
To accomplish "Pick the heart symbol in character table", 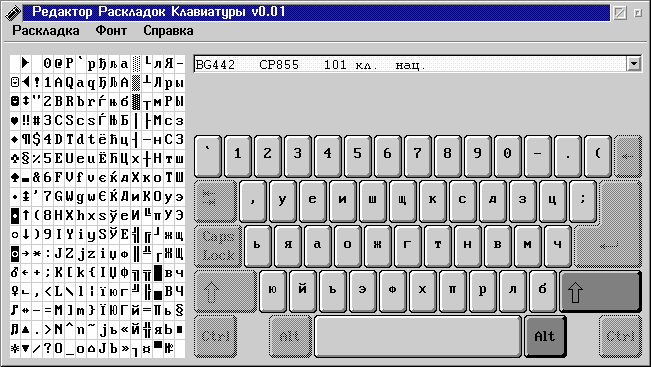I will pos(15,120).
